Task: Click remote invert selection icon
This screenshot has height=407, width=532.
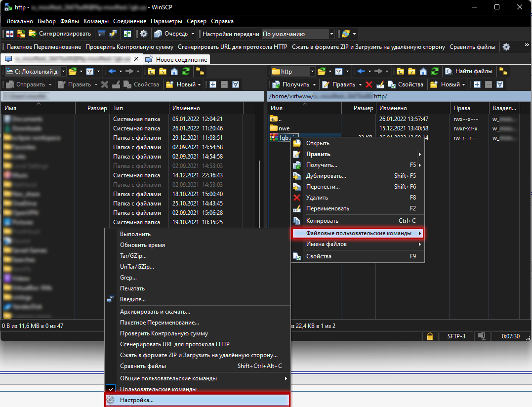Action: pos(500,84)
